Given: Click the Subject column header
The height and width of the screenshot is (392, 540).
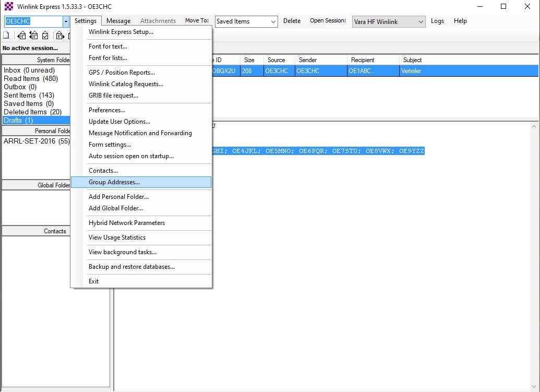Looking at the screenshot, I should point(469,60).
